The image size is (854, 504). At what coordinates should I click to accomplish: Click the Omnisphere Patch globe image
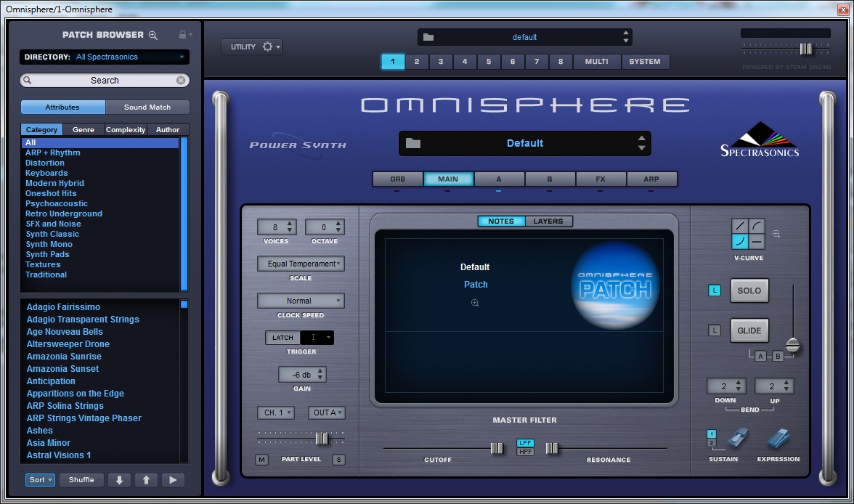616,285
